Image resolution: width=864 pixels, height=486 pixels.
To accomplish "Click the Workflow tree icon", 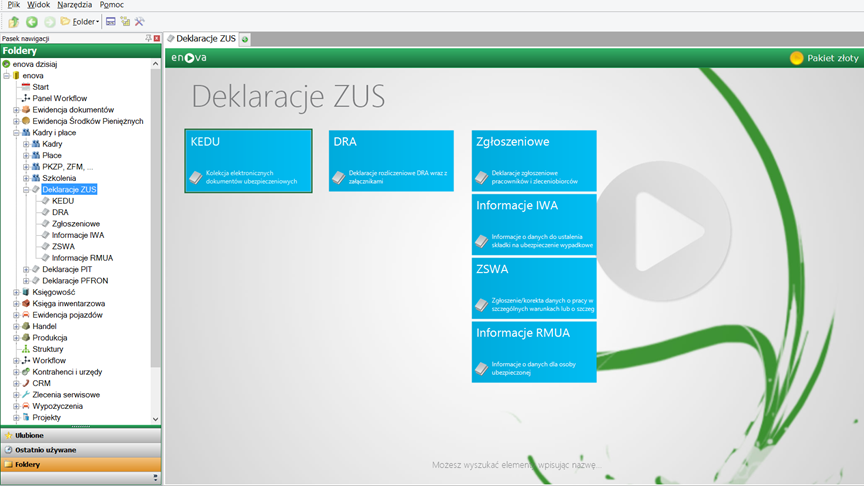I will coord(26,360).
